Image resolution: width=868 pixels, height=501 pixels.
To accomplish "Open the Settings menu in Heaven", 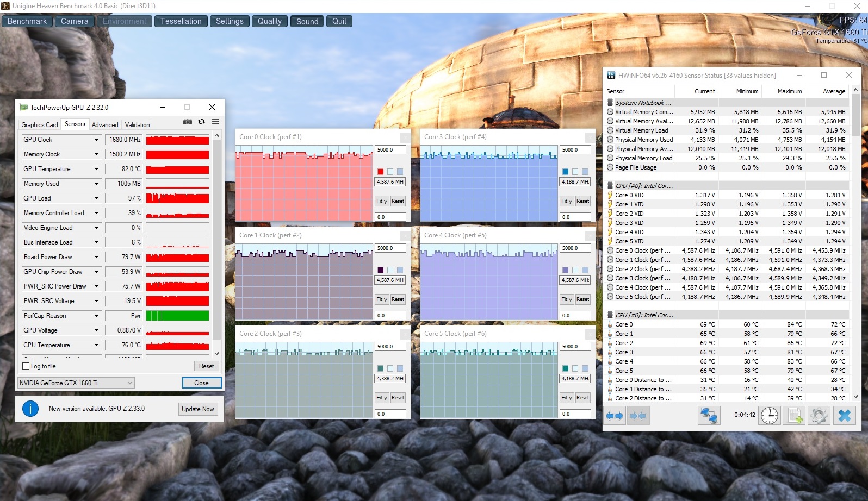I will [230, 21].
